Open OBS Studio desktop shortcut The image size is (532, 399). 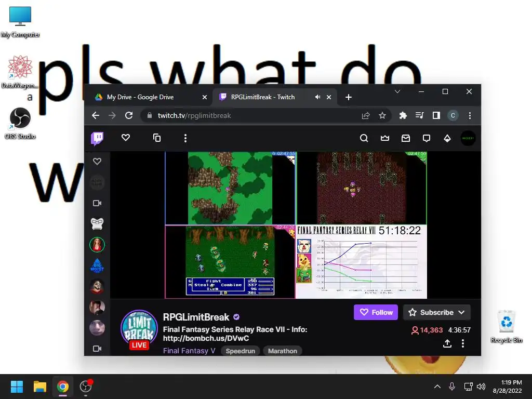[20, 123]
